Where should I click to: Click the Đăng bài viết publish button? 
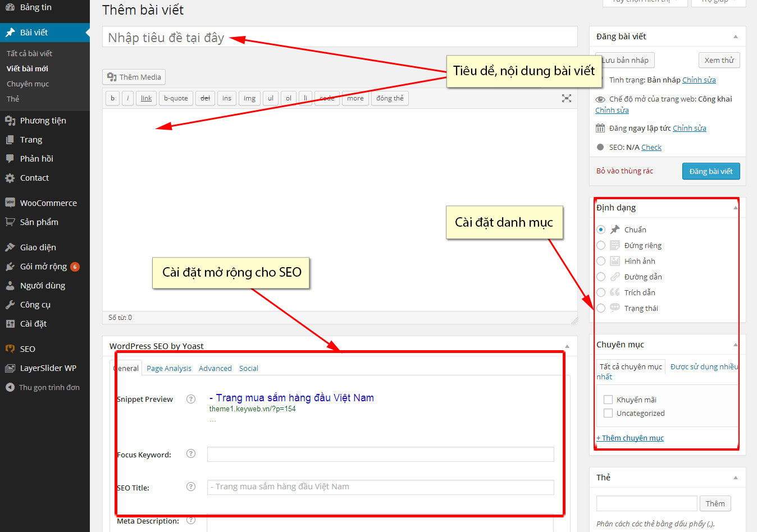(x=711, y=171)
